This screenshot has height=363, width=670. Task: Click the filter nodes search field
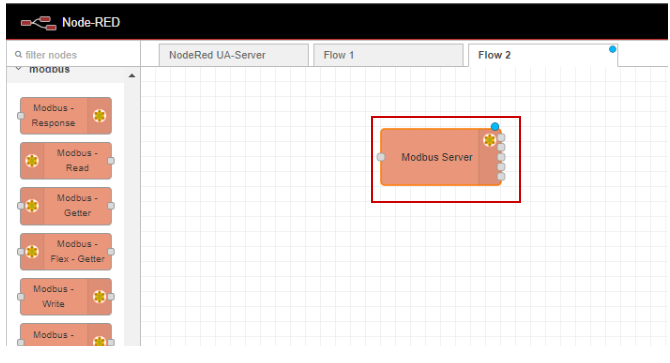[73, 55]
